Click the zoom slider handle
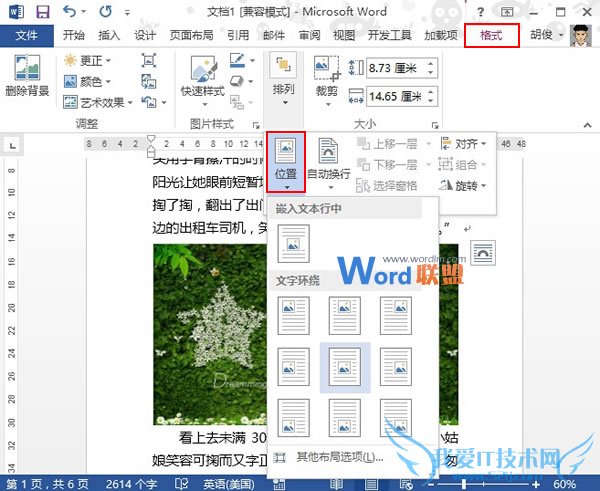This screenshot has width=600, height=491. (464, 484)
